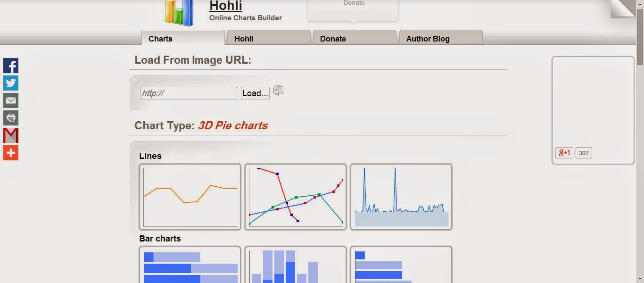Open the Donate tab
Screen dimensions: 644x283
pos(332,38)
